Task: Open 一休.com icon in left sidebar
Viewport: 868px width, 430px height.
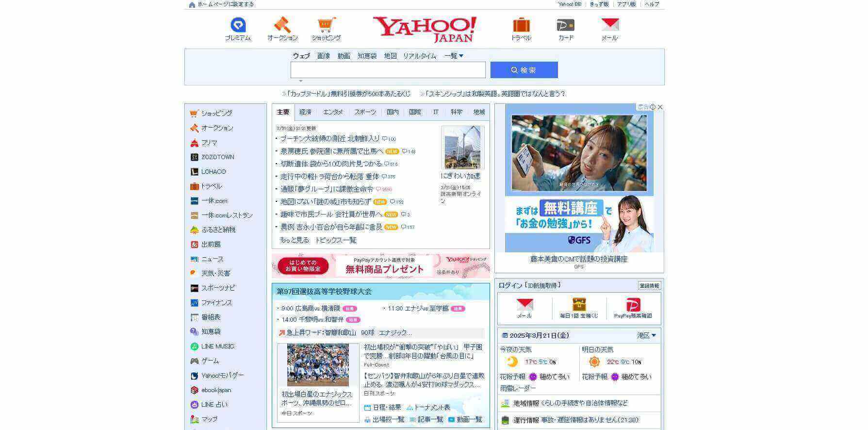Action: 194,201
